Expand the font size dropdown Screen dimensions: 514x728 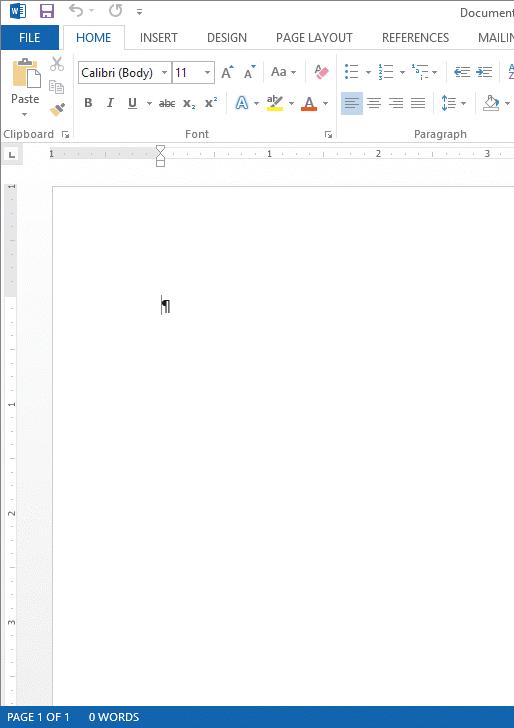[208, 72]
